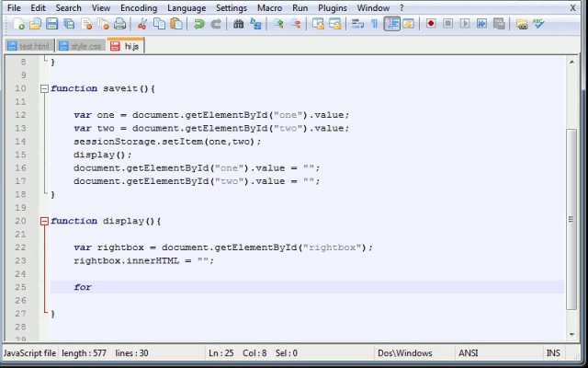Click 'ANSI' encoding in status bar
This screenshot has height=368, width=588.
(x=469, y=353)
